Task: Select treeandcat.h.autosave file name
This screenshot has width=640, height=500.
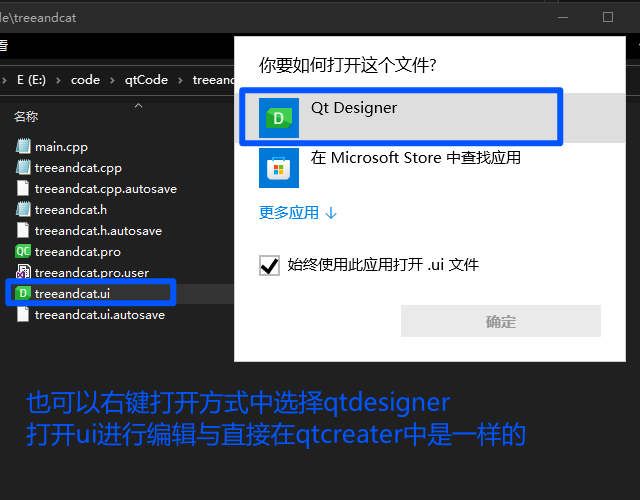Action: click(x=98, y=231)
